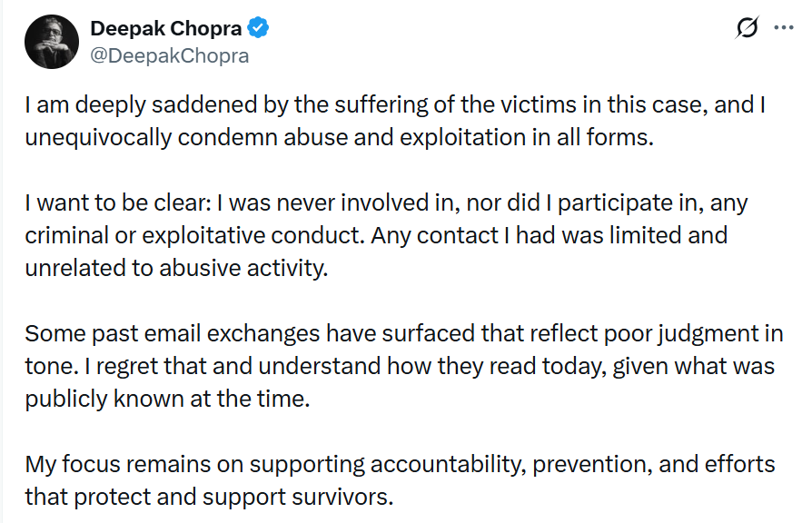The image size is (812, 523).
Task: Click the line starting 'criminal or exploitative conduct'
Action: (376, 235)
